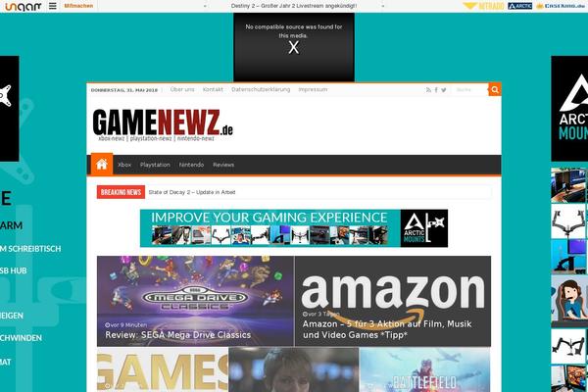Open the State of Decay 2 update news
Screen dimensions: 588x392
192,192
